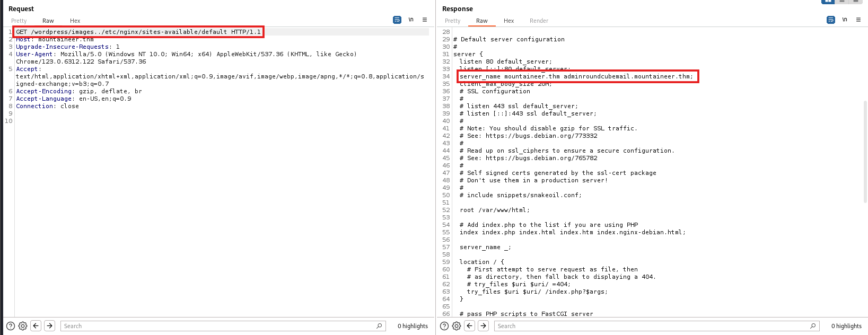Click the response search magnifier dropdown
This screenshot has width=868, height=335.
pyautogui.click(x=813, y=326)
